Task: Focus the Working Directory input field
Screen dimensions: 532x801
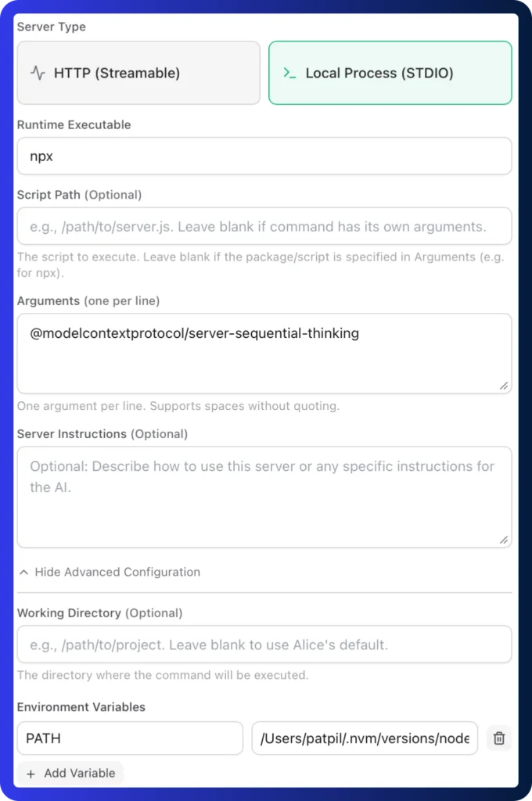Action: pos(264,645)
